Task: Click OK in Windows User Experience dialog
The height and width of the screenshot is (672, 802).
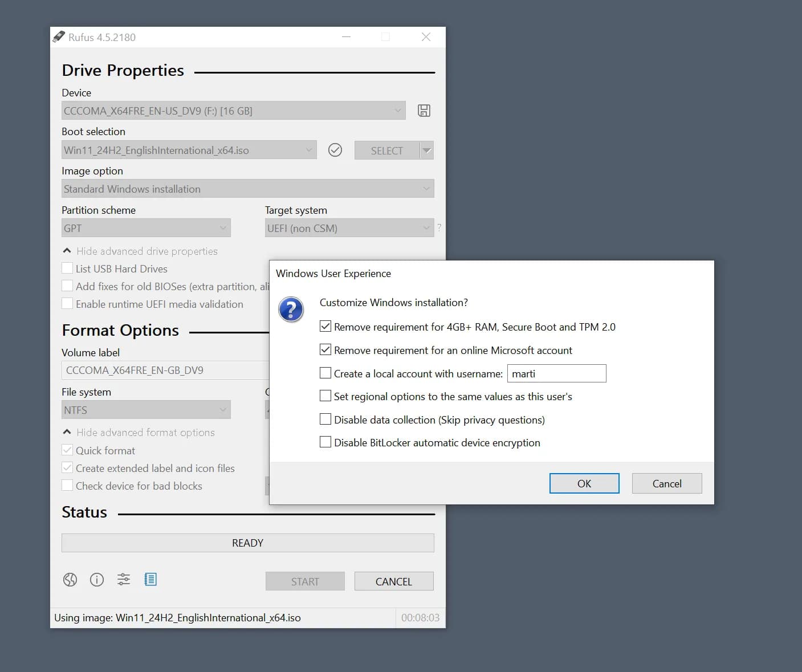Action: 584,483
